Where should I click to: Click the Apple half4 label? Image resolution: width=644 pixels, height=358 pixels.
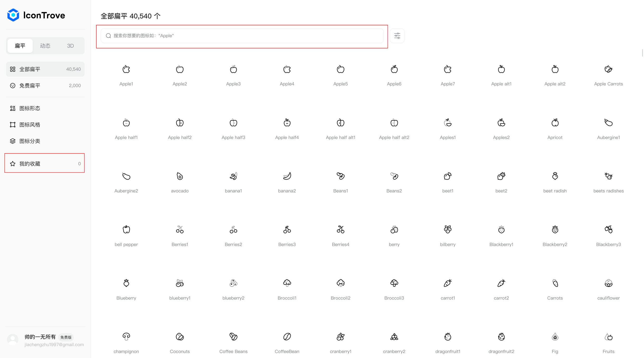coord(287,137)
